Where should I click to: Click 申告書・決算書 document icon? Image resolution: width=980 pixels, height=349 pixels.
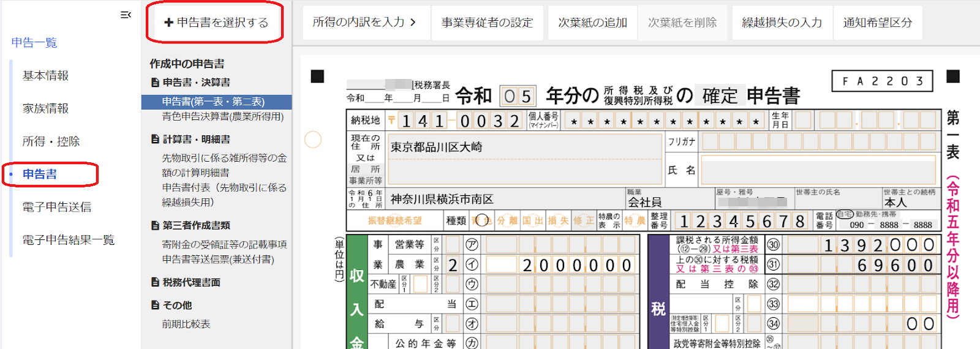tap(155, 82)
